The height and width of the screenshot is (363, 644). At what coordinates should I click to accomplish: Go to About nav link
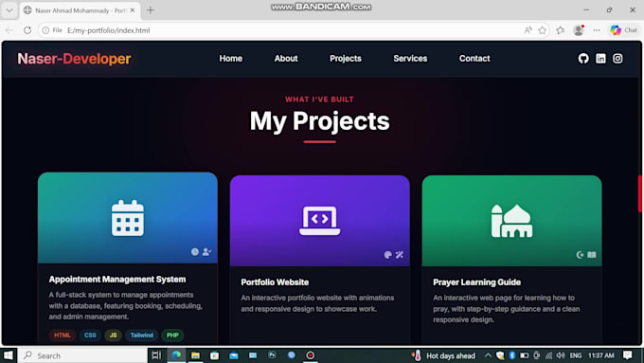tap(286, 59)
